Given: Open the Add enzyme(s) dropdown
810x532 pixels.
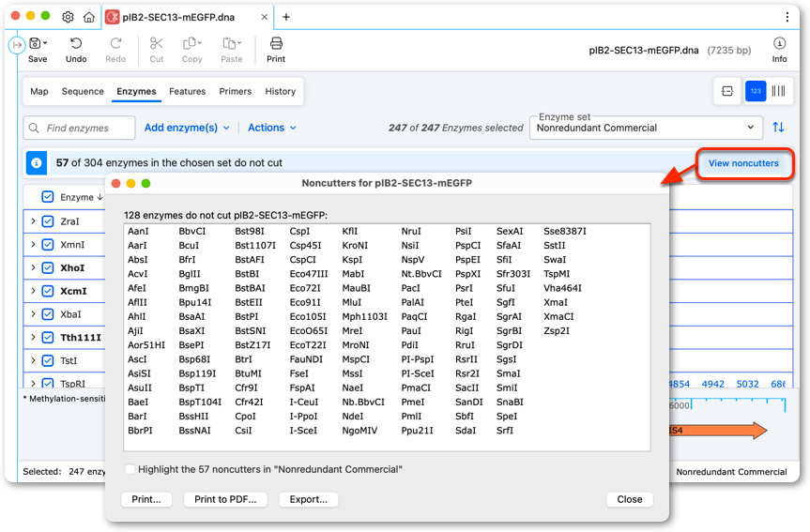Looking at the screenshot, I should [x=187, y=128].
